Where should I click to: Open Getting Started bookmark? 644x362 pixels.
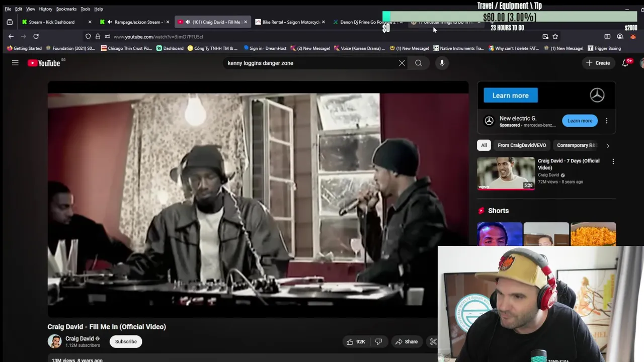[24, 48]
